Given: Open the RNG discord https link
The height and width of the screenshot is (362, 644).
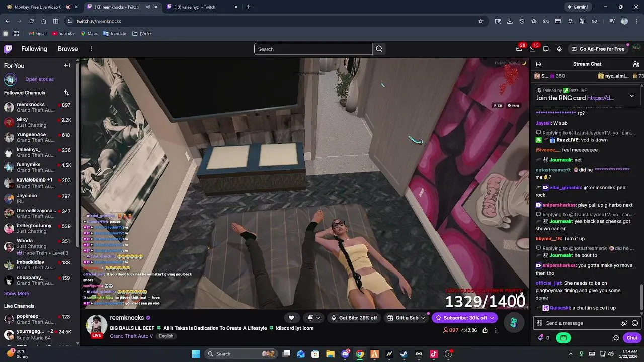Looking at the screenshot, I should tap(600, 98).
